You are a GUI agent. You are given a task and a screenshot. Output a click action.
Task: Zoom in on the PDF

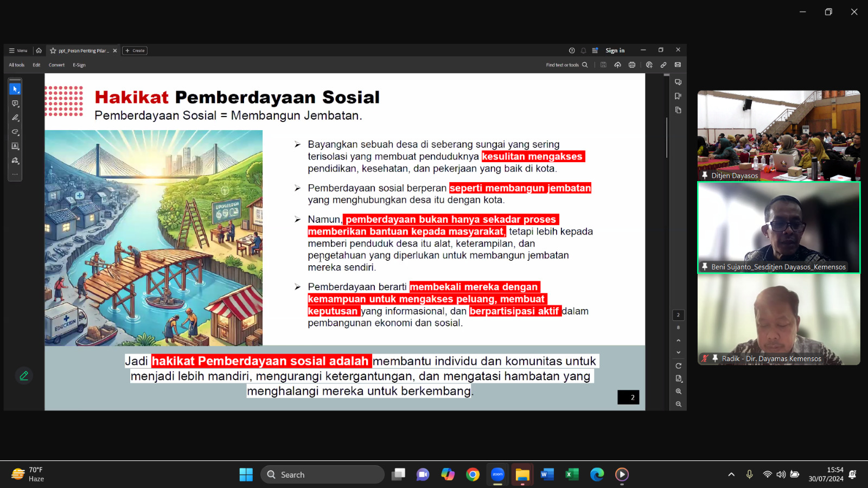(x=678, y=391)
